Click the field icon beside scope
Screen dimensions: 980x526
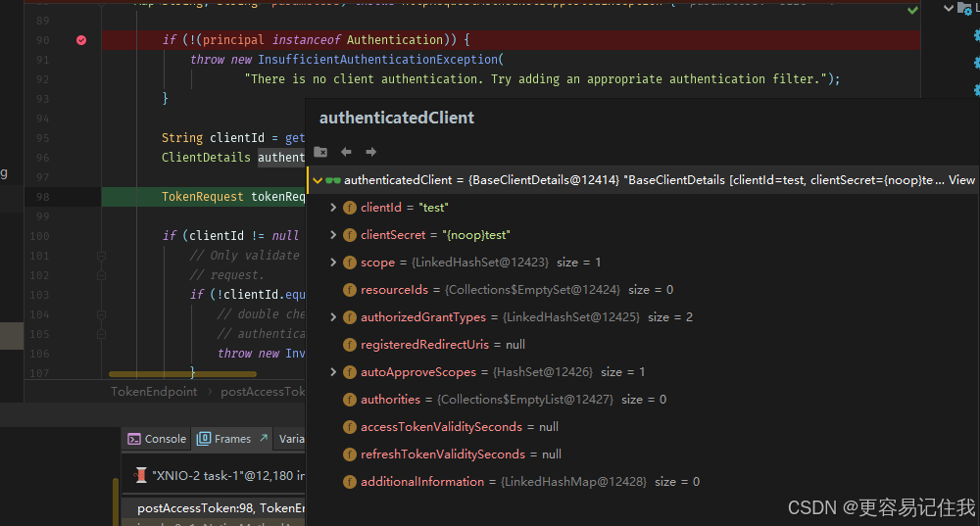(x=350, y=263)
